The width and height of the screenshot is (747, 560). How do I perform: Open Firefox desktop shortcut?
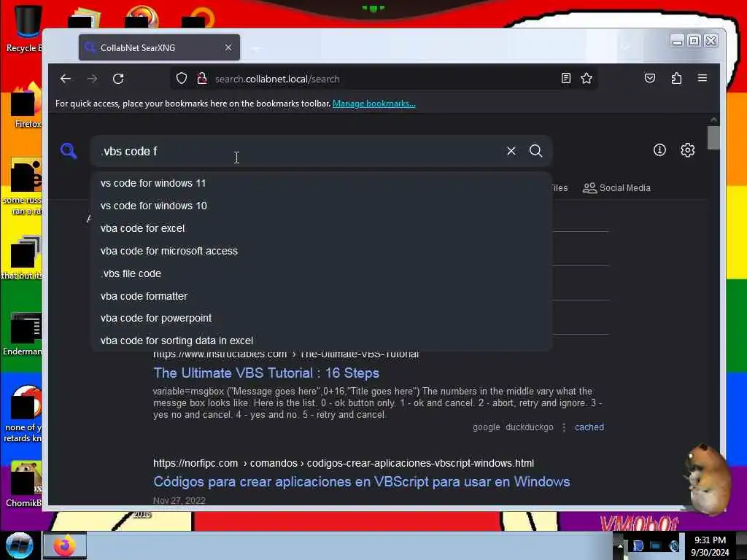coord(27,105)
